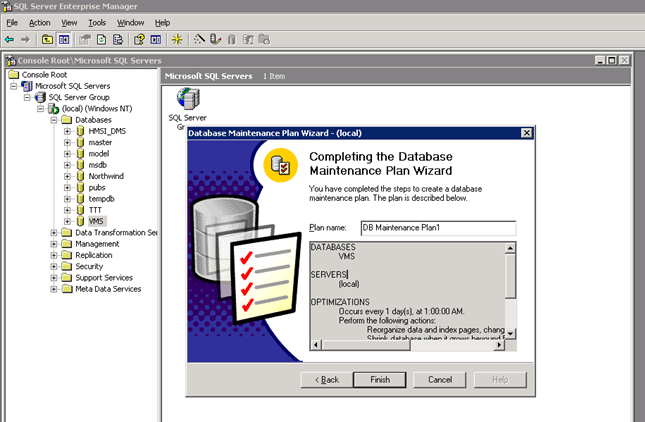Maximize the Console Root child window

tap(612, 60)
